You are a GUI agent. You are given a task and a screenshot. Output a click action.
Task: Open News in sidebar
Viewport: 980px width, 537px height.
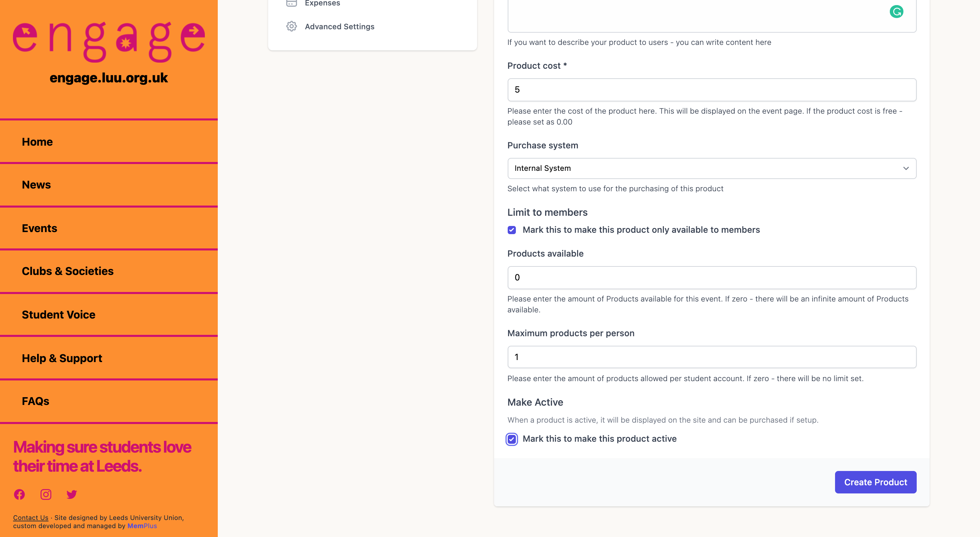109,185
